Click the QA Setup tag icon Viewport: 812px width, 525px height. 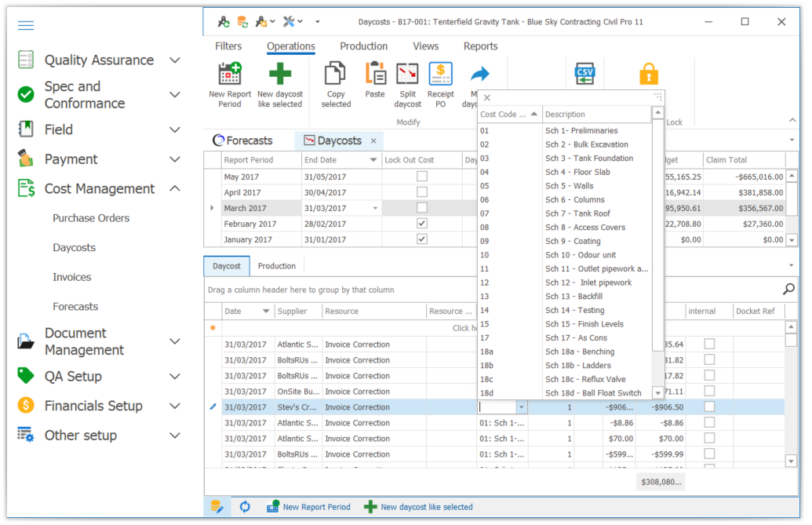[x=25, y=376]
